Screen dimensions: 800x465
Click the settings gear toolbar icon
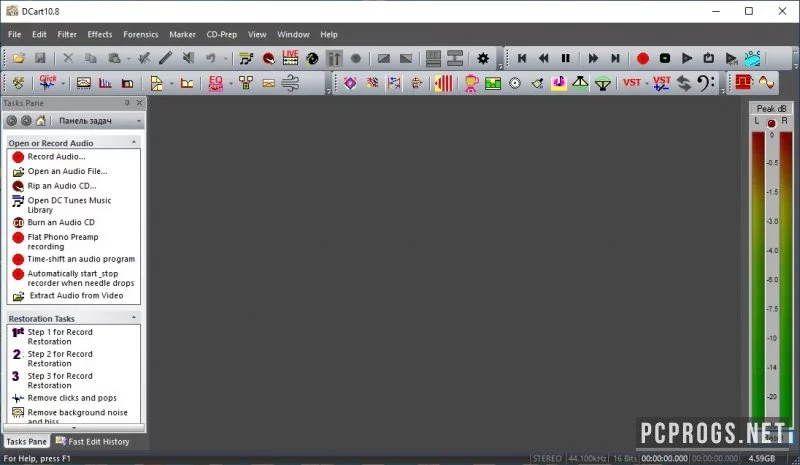pyautogui.click(x=483, y=58)
